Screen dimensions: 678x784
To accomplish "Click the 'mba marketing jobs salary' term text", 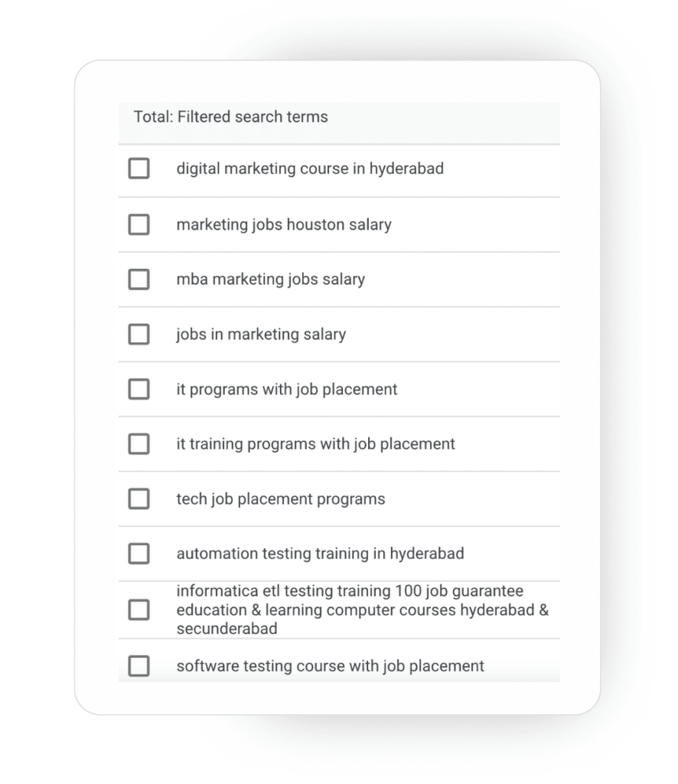I will pyautogui.click(x=270, y=279).
